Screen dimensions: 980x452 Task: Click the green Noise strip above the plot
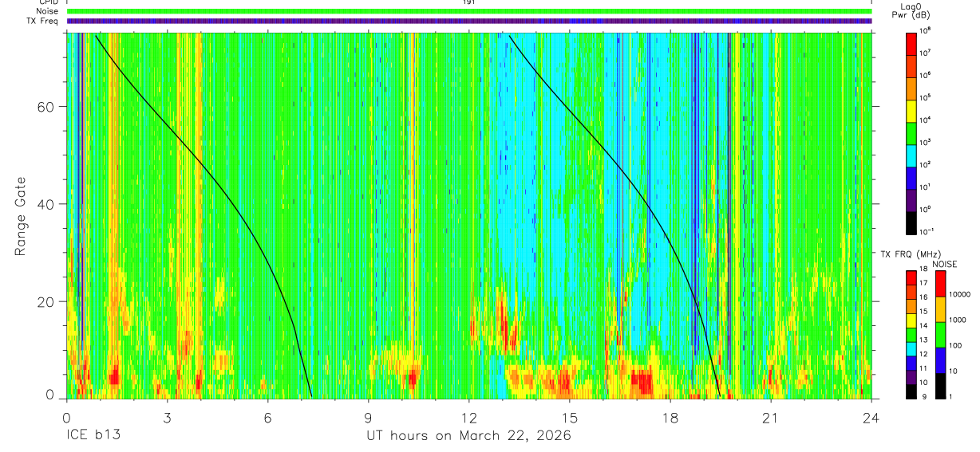coord(468,11)
